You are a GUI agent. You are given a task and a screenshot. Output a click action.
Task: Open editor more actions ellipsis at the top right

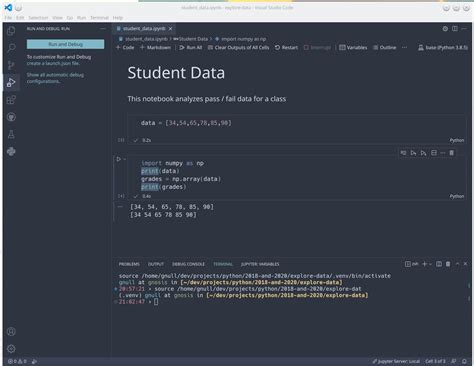[464, 29]
